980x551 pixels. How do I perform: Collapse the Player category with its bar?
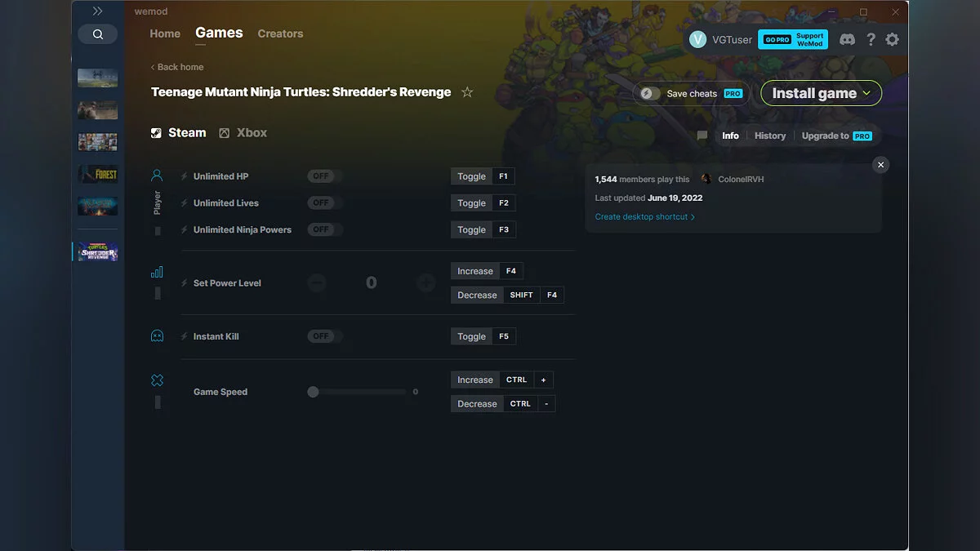click(158, 231)
